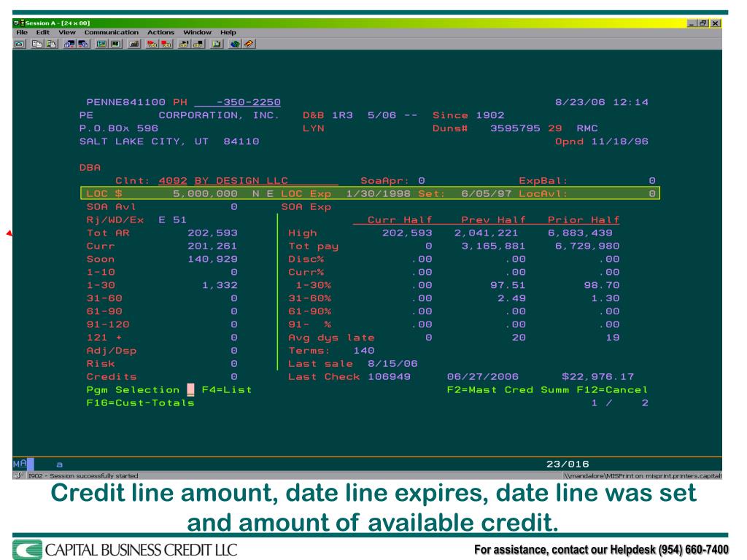This screenshot has height=560, width=747.
Task: Stop macro recording with the Stop icon
Action: 166,44
